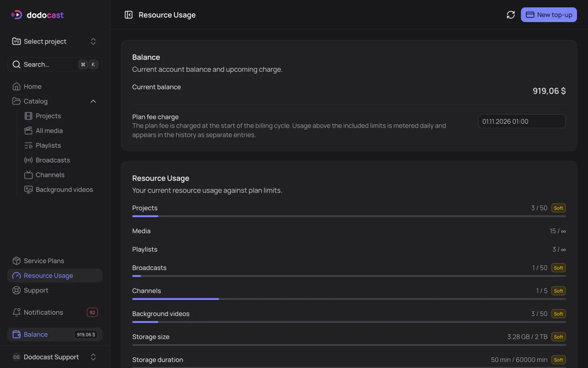Click the Soft badge on the Background videos row
The image size is (588, 368).
click(558, 314)
